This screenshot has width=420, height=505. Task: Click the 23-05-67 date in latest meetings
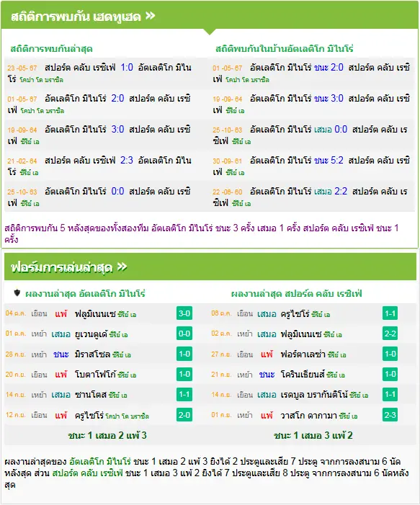coord(22,68)
